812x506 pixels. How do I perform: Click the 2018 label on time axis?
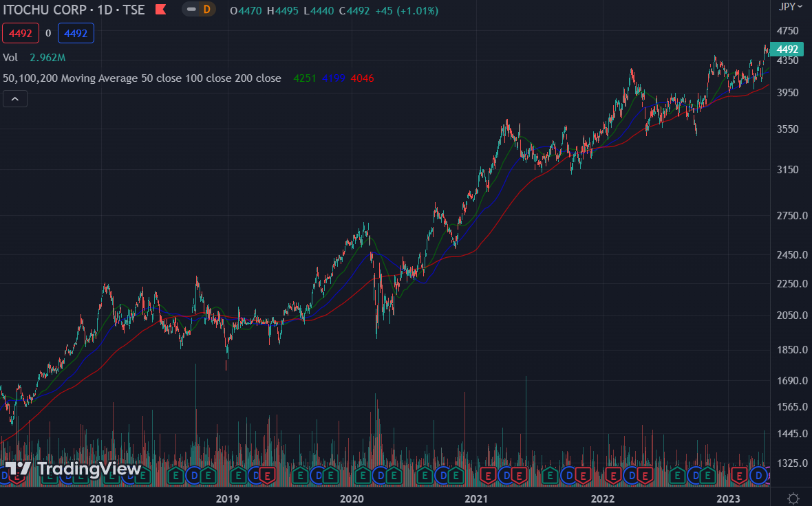(101, 498)
